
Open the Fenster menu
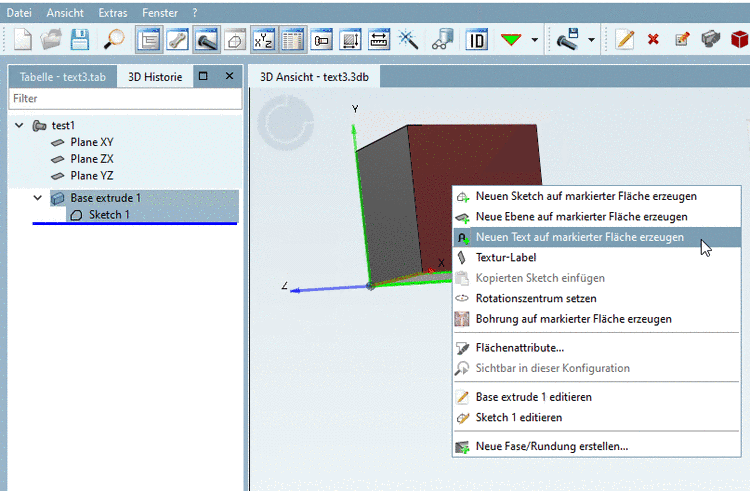click(160, 13)
